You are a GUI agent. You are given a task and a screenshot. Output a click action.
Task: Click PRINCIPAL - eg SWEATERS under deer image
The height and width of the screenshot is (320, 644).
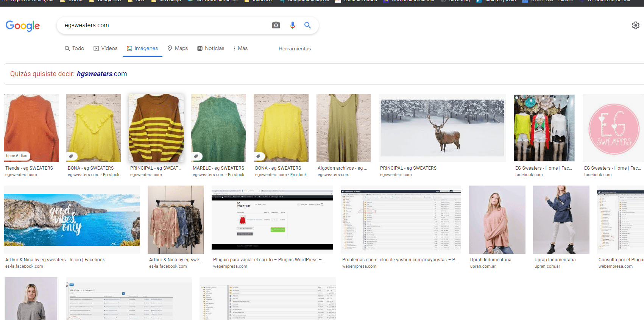click(x=408, y=168)
